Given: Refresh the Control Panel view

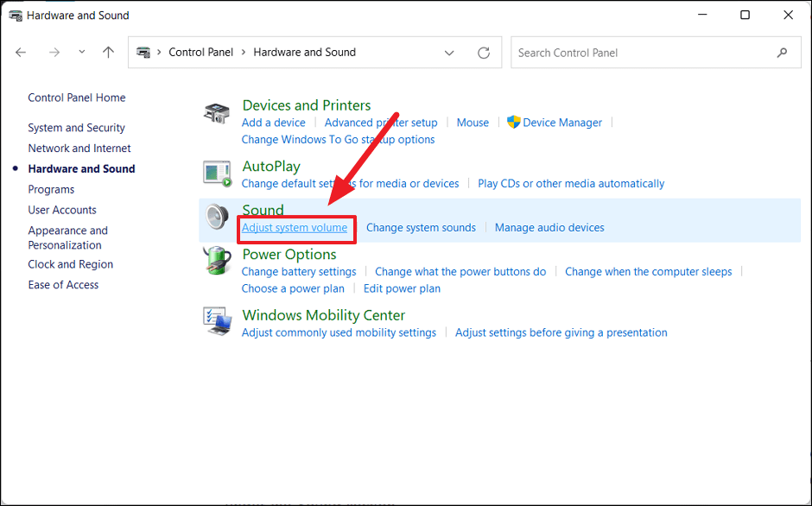Looking at the screenshot, I should point(484,53).
